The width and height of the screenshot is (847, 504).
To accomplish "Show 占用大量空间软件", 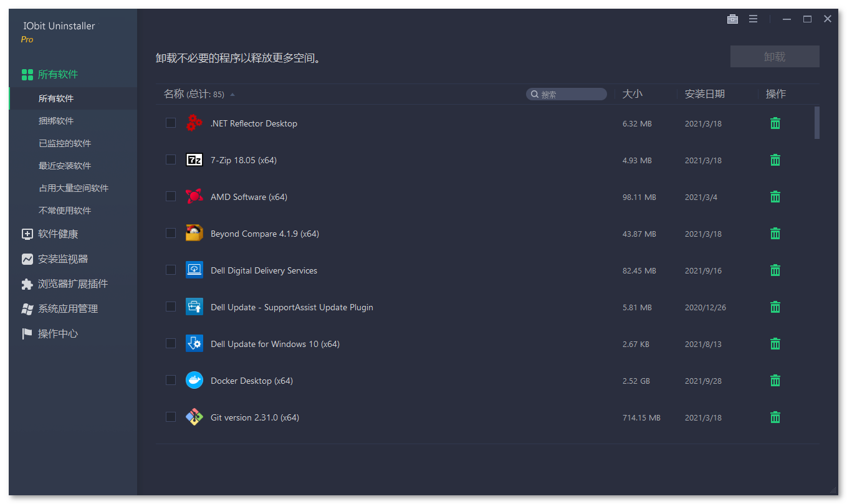I will 73,188.
